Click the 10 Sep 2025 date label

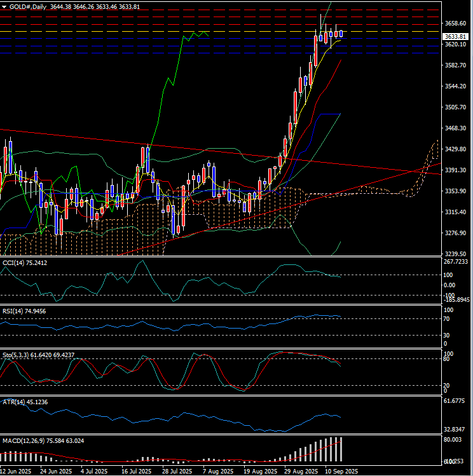pos(341,472)
